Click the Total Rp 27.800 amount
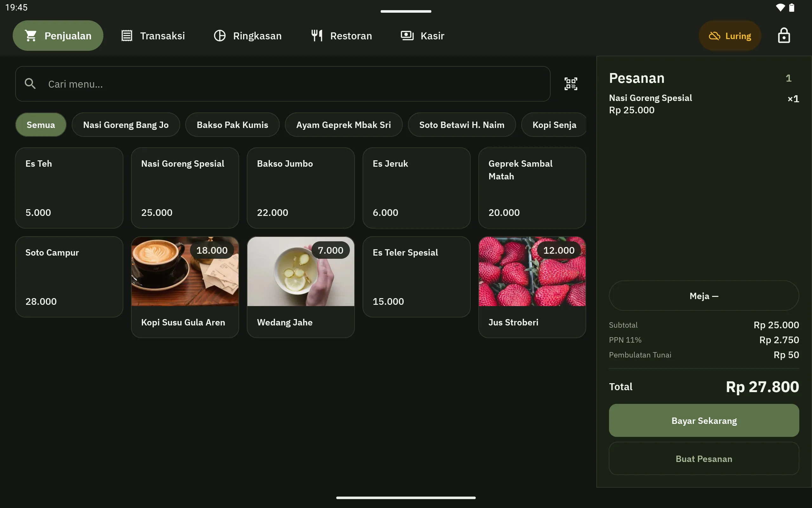812x508 pixels. pyautogui.click(x=762, y=387)
